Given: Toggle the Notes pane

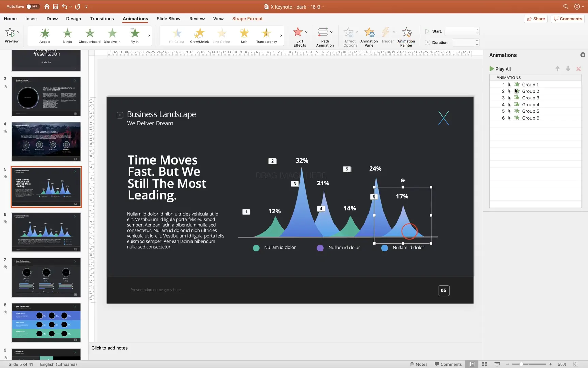Looking at the screenshot, I should [x=419, y=364].
